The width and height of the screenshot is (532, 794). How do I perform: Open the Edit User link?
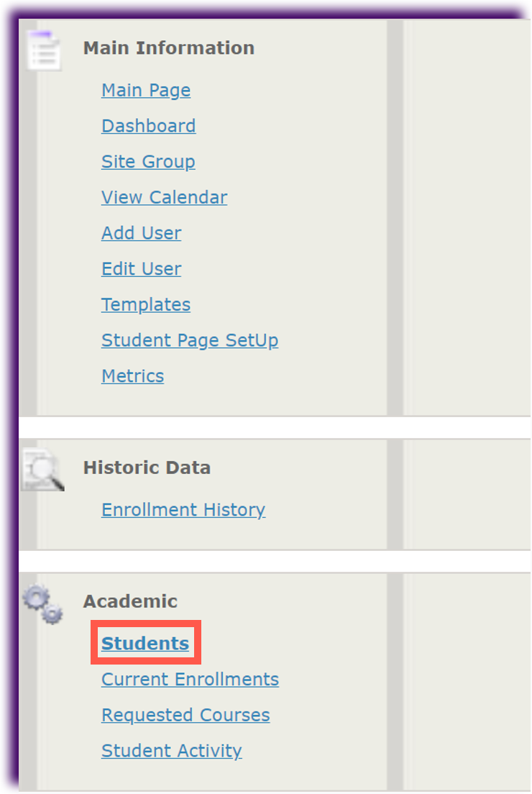click(141, 269)
